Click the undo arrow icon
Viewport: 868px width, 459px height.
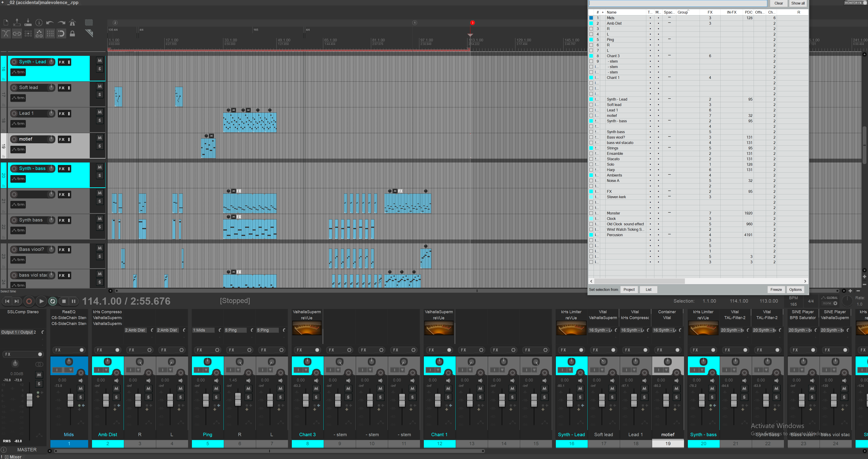pyautogui.click(x=50, y=23)
